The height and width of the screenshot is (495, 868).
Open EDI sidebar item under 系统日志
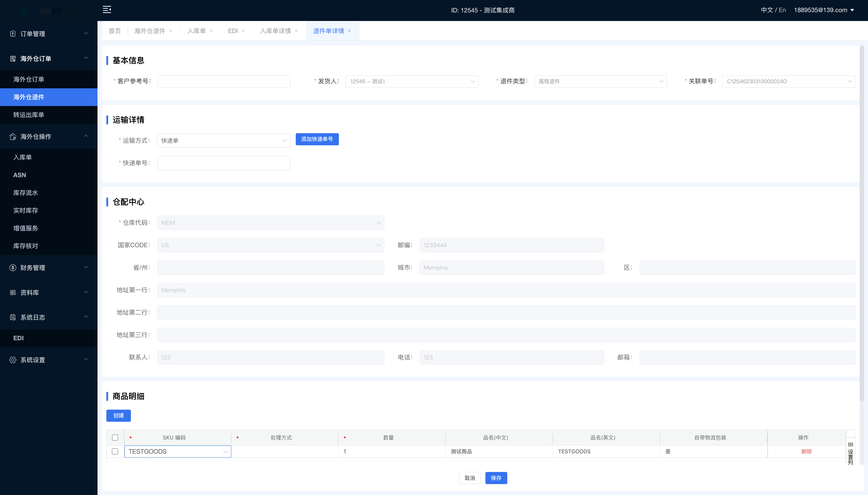[x=49, y=338]
